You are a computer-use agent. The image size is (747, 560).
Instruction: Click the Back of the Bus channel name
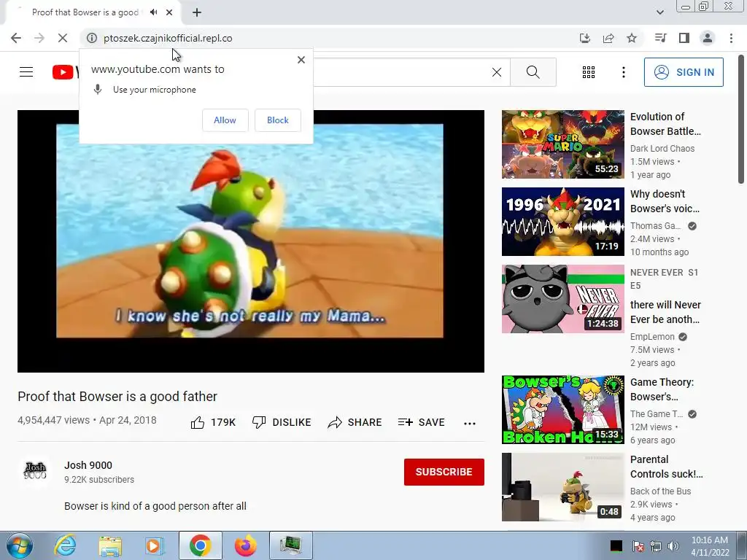point(660,491)
